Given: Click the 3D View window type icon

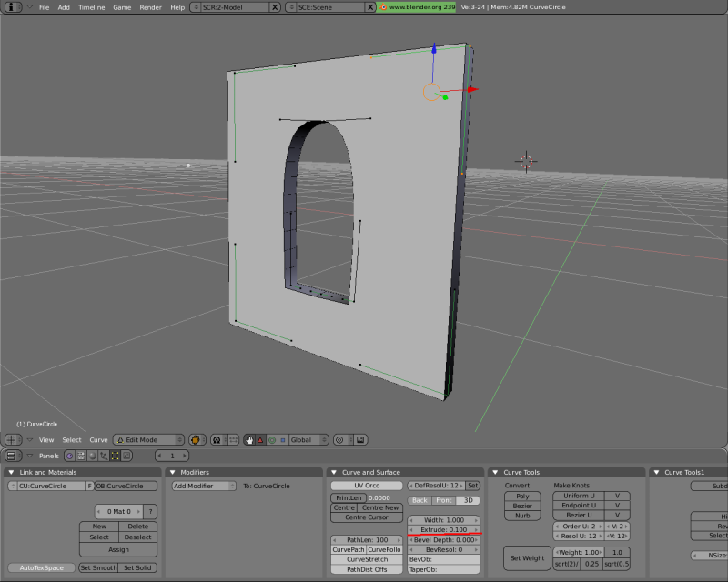Looking at the screenshot, I should [11, 439].
